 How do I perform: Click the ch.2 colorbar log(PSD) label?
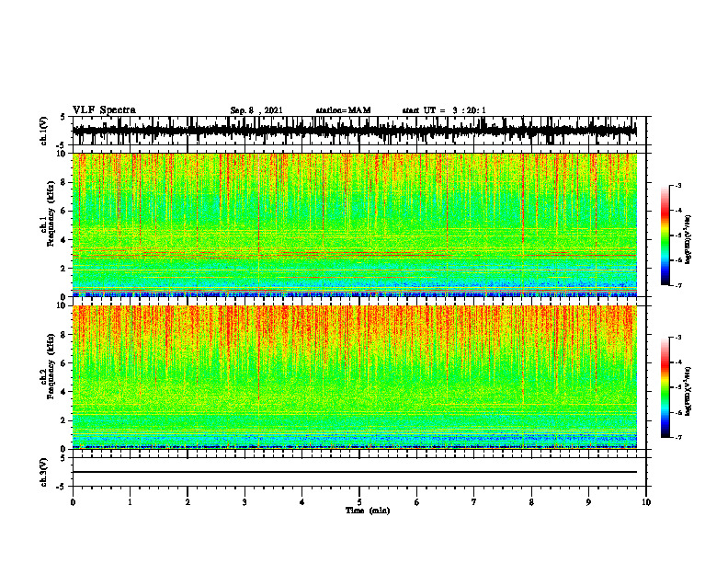click(688, 392)
